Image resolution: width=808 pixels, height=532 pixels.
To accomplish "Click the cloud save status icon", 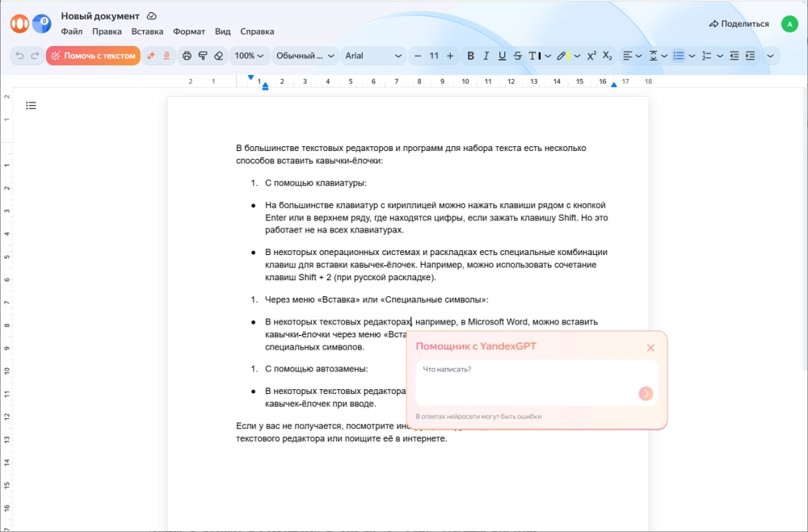I will pos(152,16).
